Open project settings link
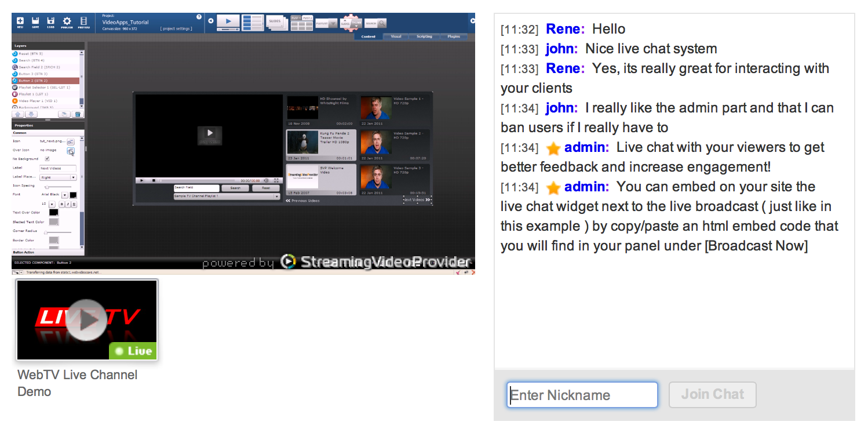The height and width of the screenshot is (436, 868). point(176,29)
